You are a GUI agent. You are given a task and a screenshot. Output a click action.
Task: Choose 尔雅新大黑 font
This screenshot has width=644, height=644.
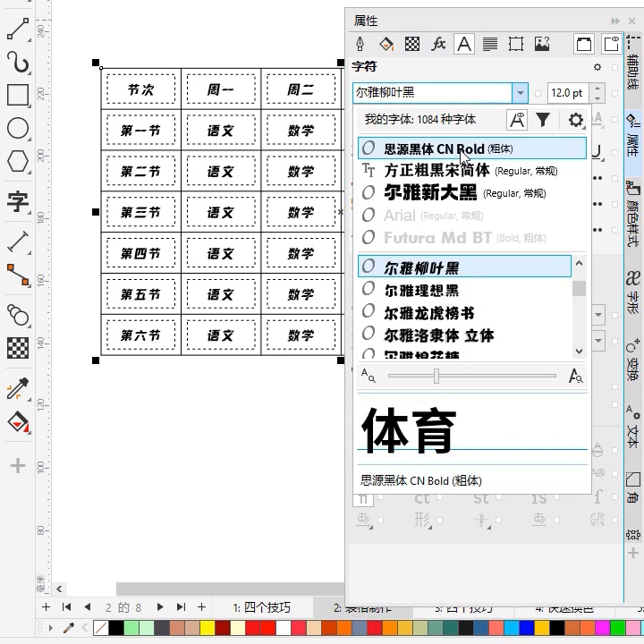tap(472, 192)
